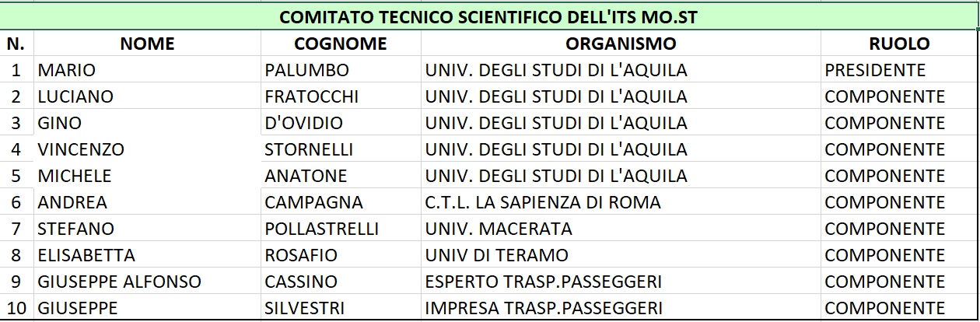Click the VINCENZO name cell

click(147, 149)
